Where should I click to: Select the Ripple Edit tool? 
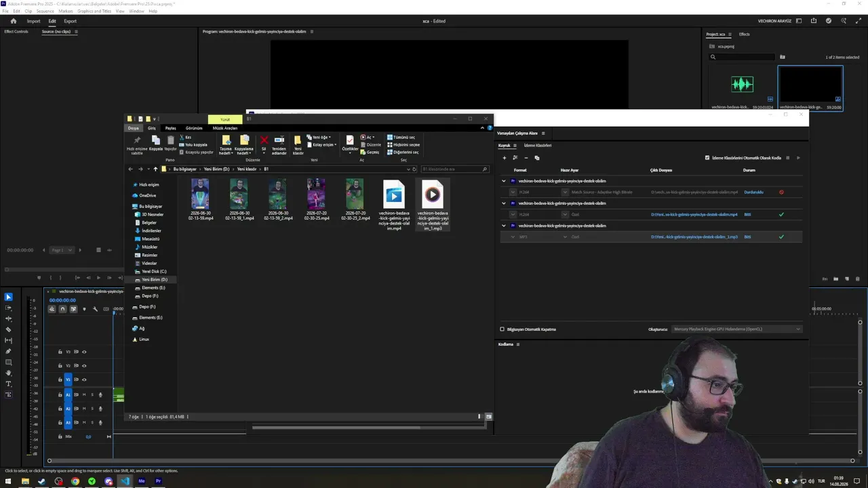8,319
